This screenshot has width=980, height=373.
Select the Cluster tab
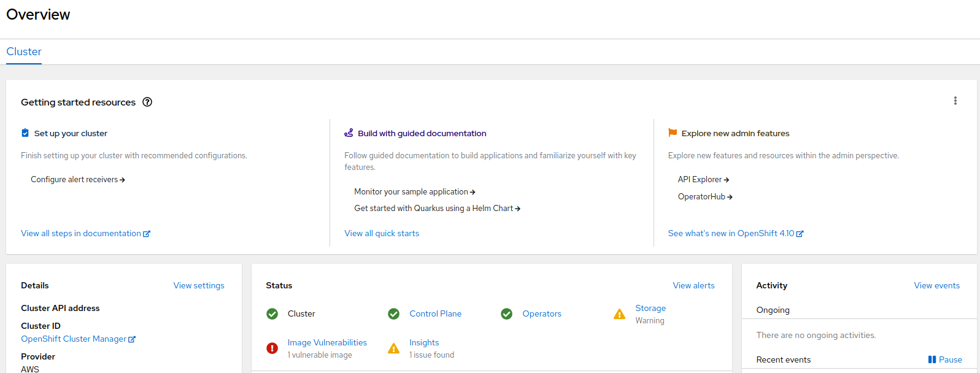point(24,52)
